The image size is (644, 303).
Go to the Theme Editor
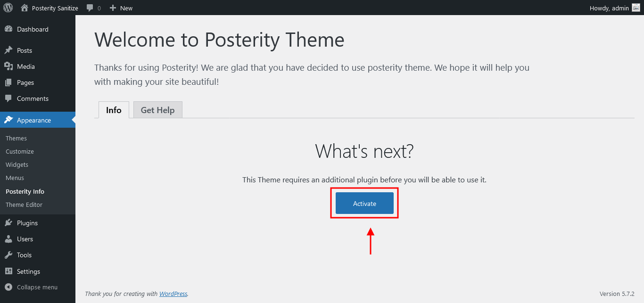[24, 205]
